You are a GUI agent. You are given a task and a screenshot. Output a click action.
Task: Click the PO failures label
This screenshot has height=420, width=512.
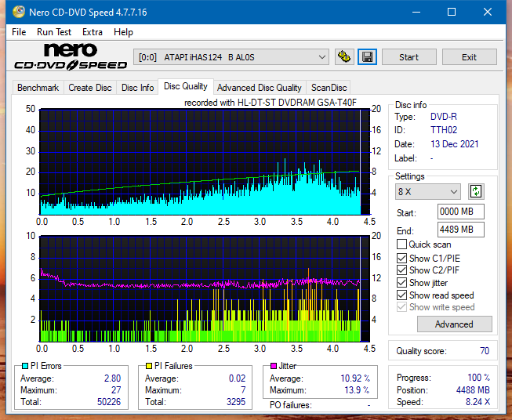pos(291,405)
